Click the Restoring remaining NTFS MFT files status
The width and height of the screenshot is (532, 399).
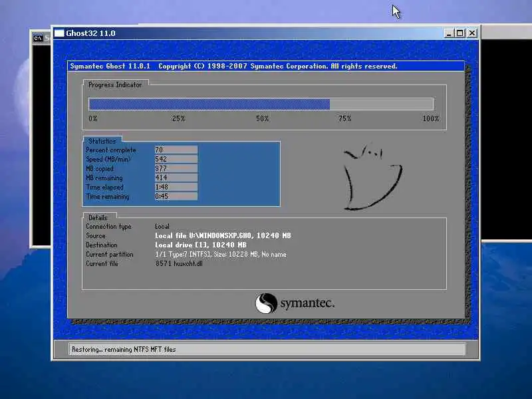click(124, 349)
